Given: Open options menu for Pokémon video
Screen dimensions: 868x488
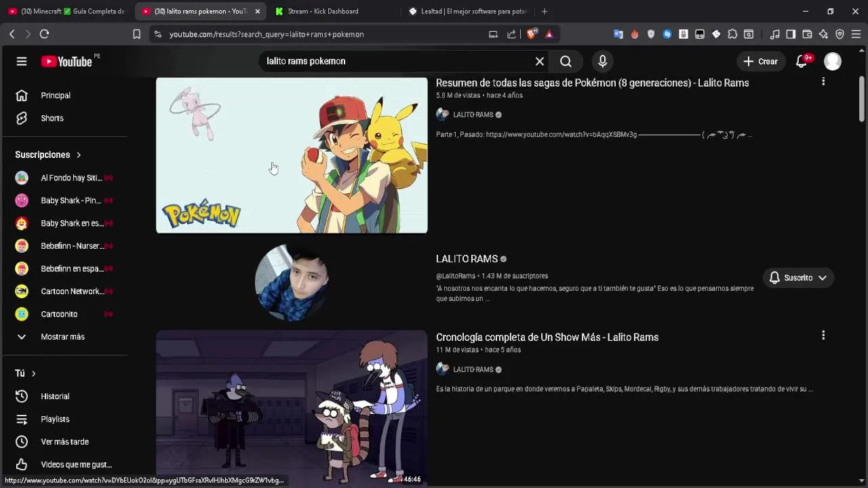Looking at the screenshot, I should tap(823, 81).
